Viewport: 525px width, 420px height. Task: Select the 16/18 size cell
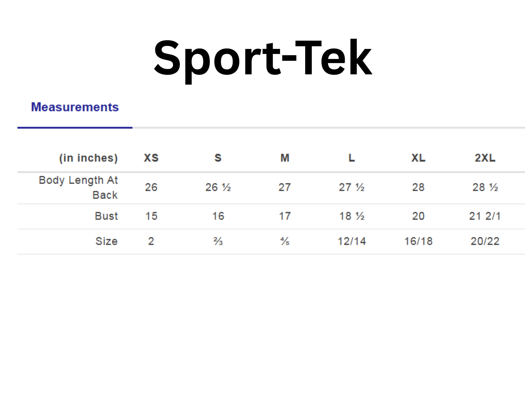pyautogui.click(x=418, y=241)
